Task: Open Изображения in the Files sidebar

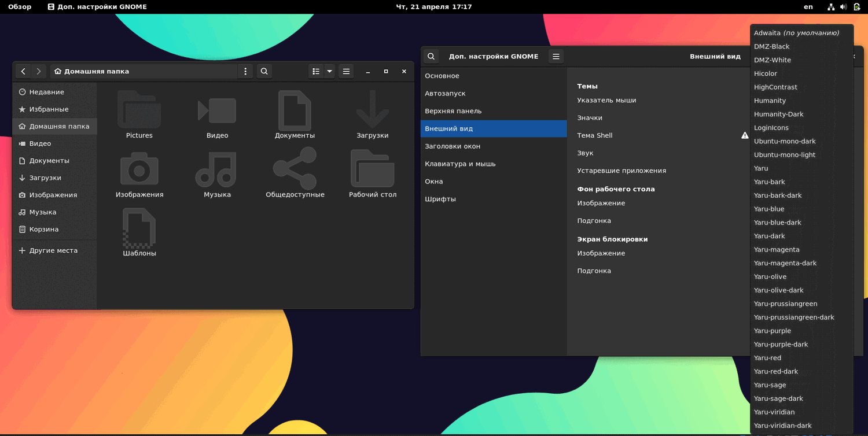Action: (x=54, y=195)
